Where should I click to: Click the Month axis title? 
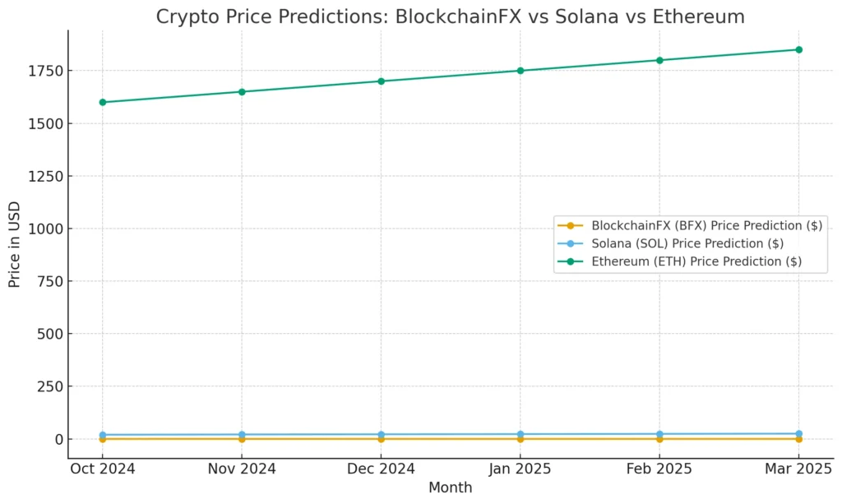point(451,488)
